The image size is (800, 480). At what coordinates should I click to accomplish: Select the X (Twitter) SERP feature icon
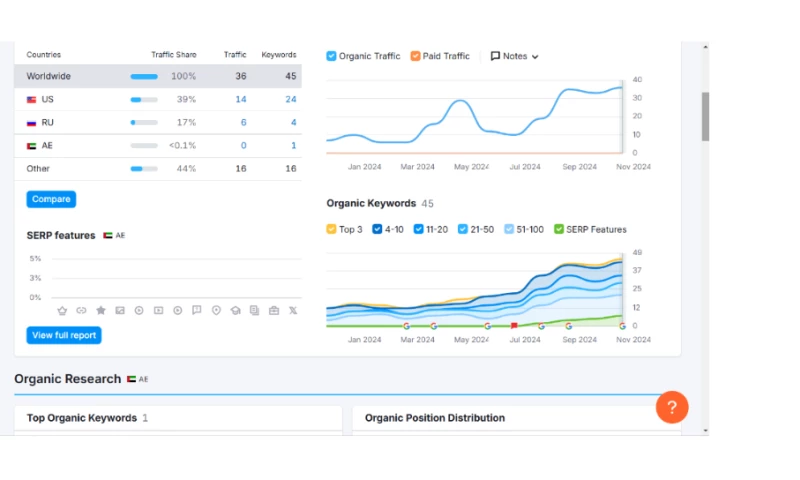pyautogui.click(x=293, y=310)
